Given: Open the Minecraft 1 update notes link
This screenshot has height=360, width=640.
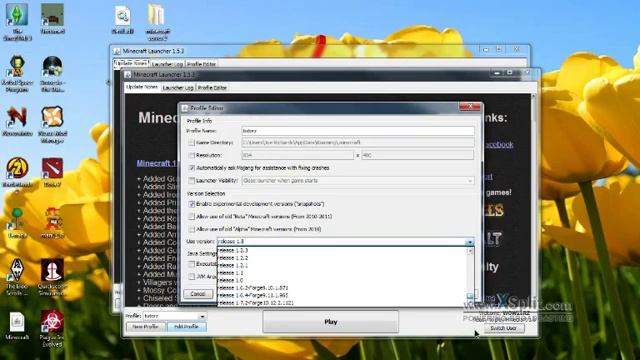Looking at the screenshot, I should tap(156, 163).
